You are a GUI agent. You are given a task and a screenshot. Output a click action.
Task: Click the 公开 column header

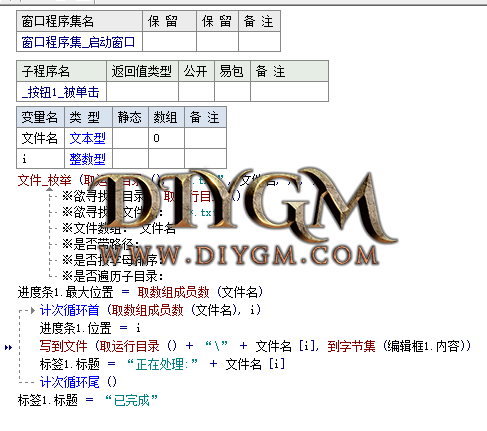coord(196,71)
